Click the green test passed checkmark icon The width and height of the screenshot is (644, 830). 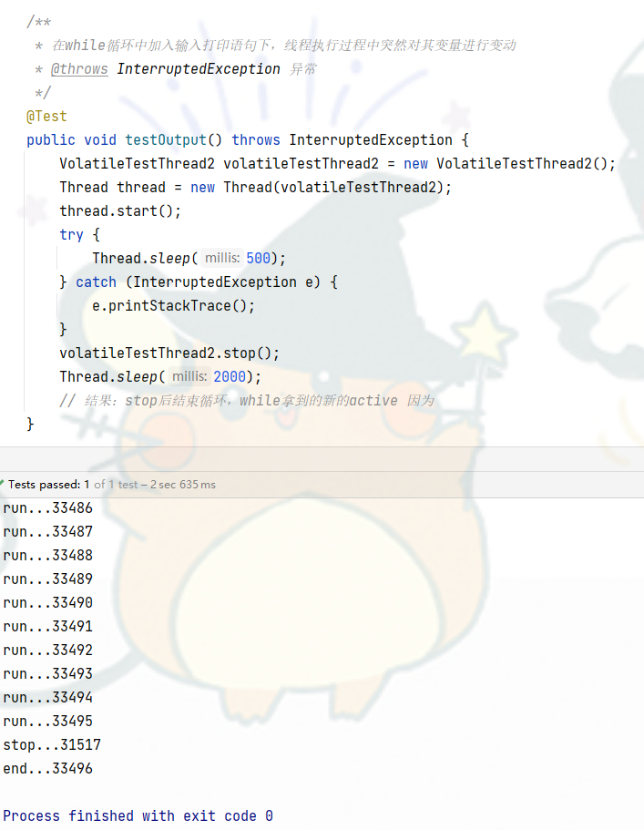(x=2, y=483)
